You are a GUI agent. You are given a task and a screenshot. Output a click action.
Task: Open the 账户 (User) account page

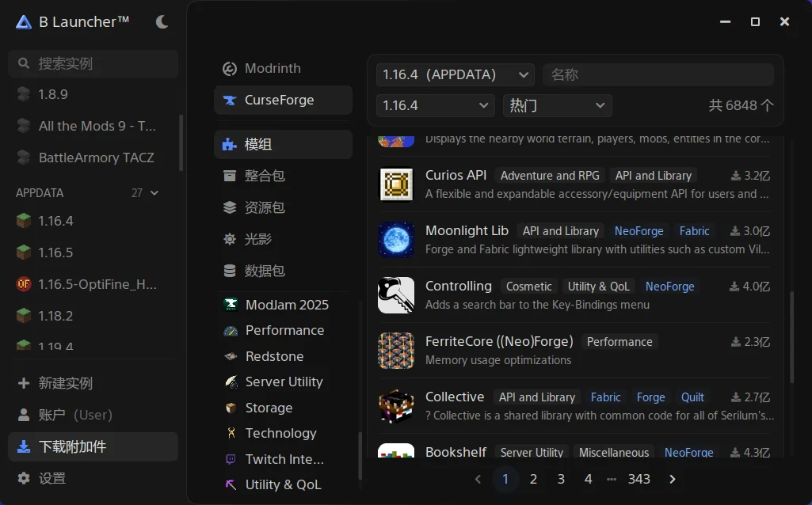tap(93, 415)
